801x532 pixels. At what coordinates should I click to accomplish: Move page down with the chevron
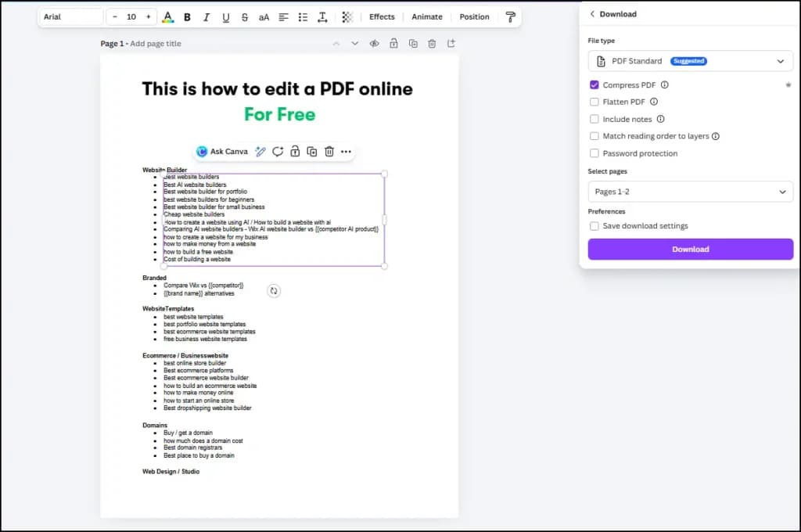coord(354,44)
